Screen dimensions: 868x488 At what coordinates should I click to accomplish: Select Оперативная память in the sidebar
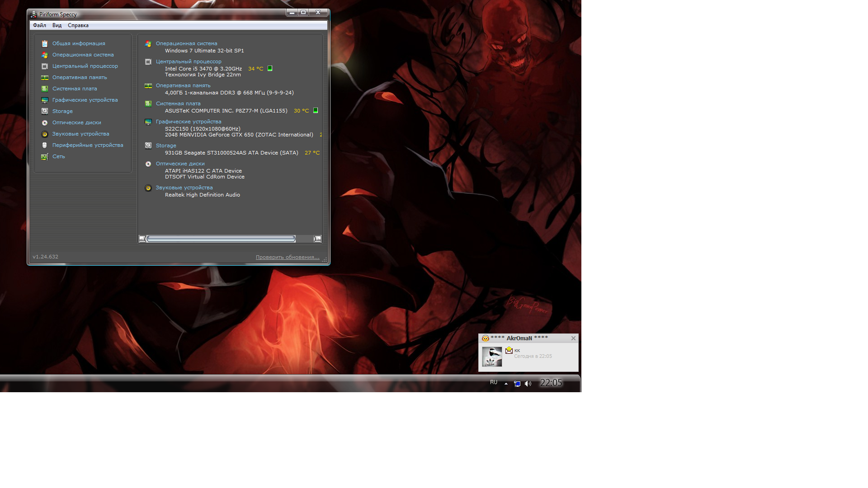pyautogui.click(x=80, y=77)
